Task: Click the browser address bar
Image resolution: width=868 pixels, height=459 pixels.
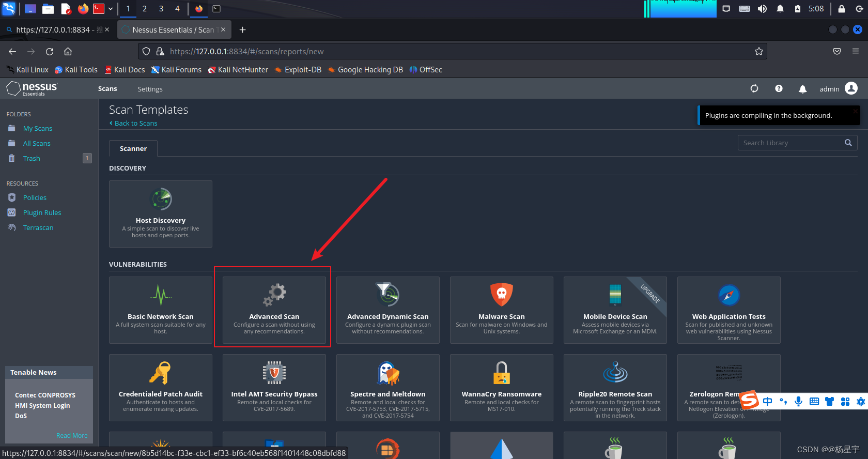Action: (x=453, y=51)
